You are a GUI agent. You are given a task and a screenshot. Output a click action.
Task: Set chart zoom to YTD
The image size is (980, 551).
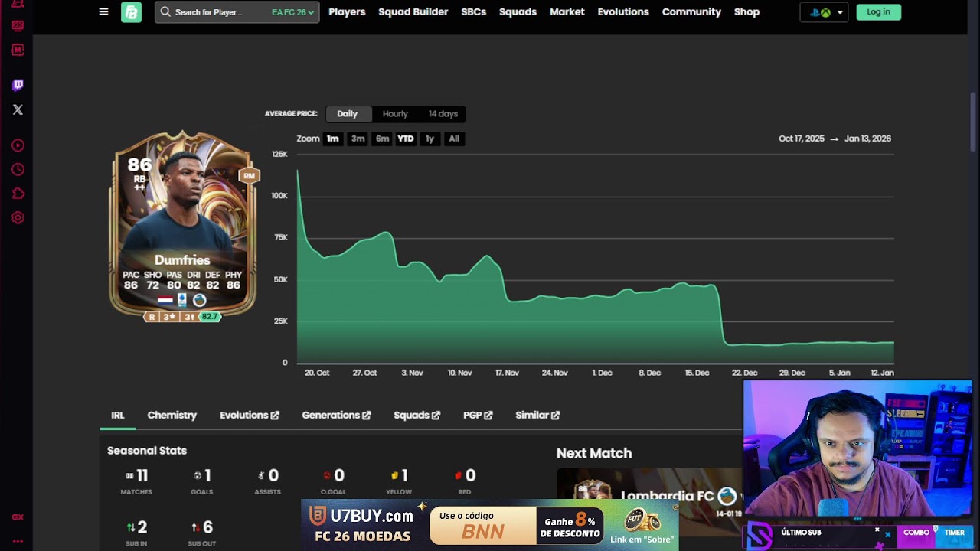point(406,139)
